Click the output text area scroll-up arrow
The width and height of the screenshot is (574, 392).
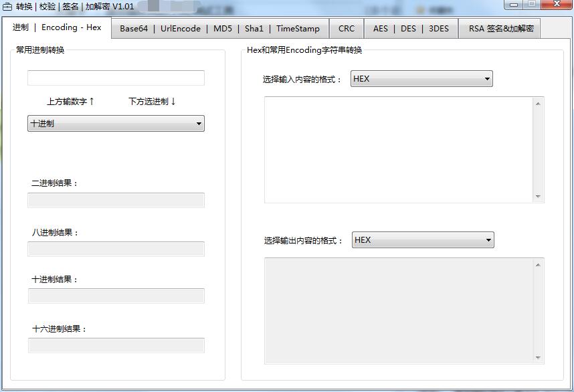[x=538, y=265]
